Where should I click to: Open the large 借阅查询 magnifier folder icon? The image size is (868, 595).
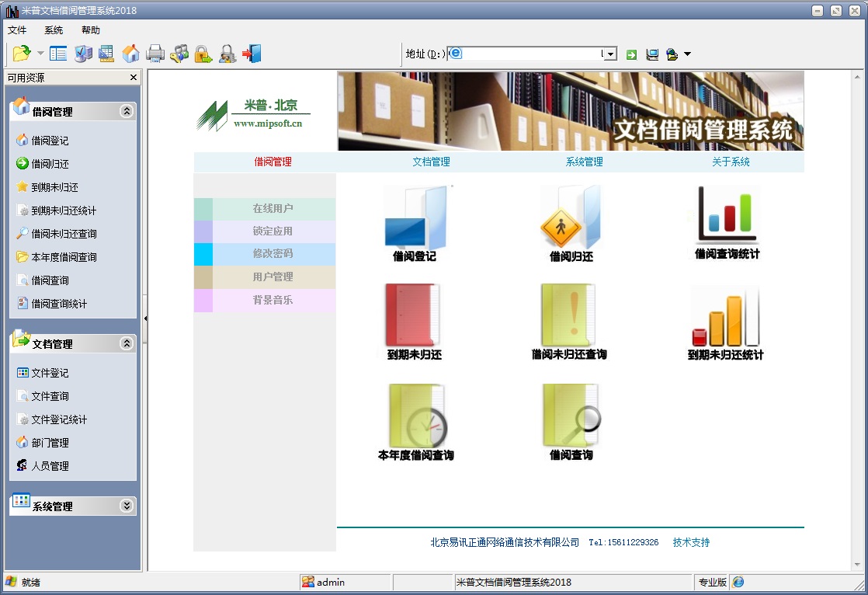tap(571, 423)
